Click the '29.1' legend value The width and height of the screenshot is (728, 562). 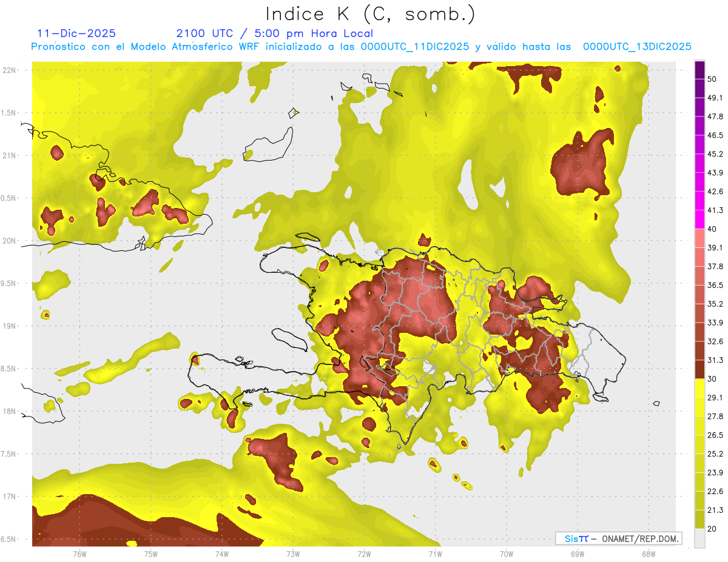715,398
